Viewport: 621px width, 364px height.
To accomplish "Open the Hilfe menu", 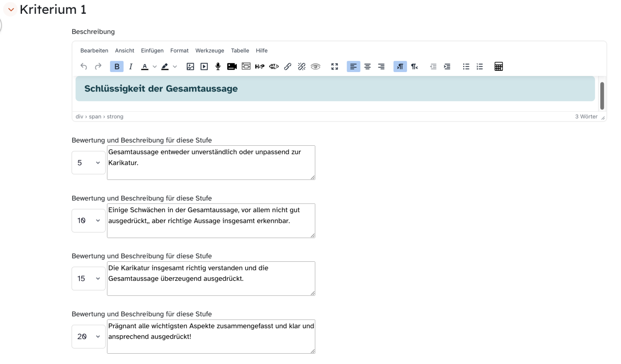I will point(262,50).
